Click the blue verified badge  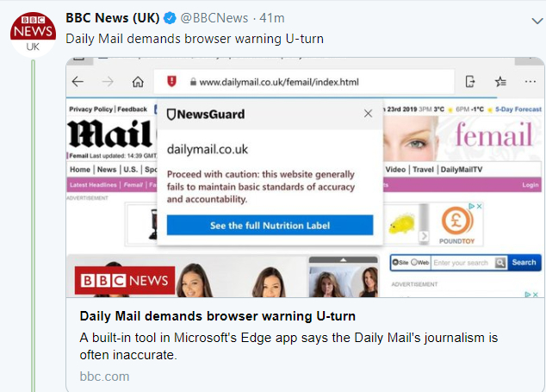point(170,18)
